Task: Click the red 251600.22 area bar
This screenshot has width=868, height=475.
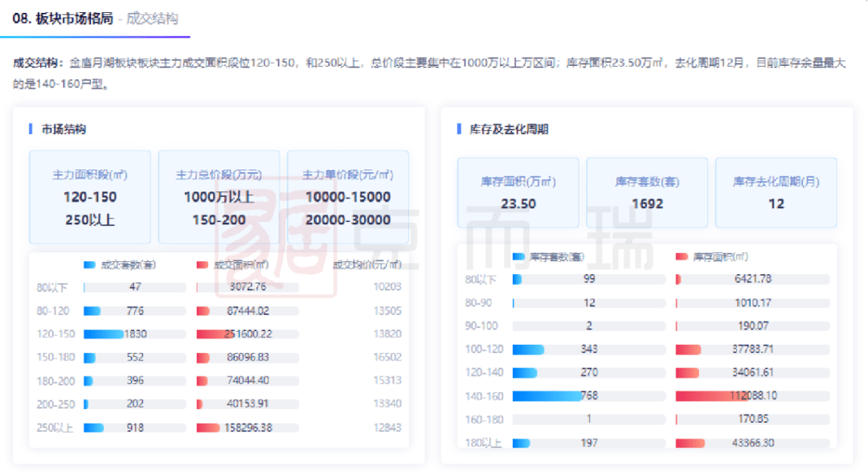Action: (x=232, y=334)
